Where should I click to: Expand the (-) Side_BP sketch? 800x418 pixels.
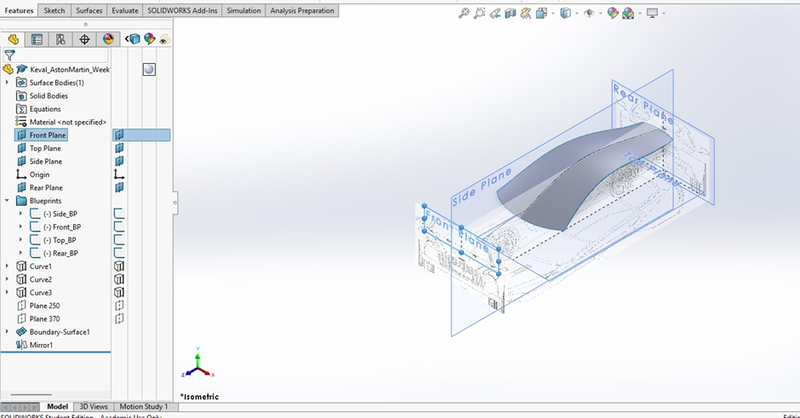point(20,213)
